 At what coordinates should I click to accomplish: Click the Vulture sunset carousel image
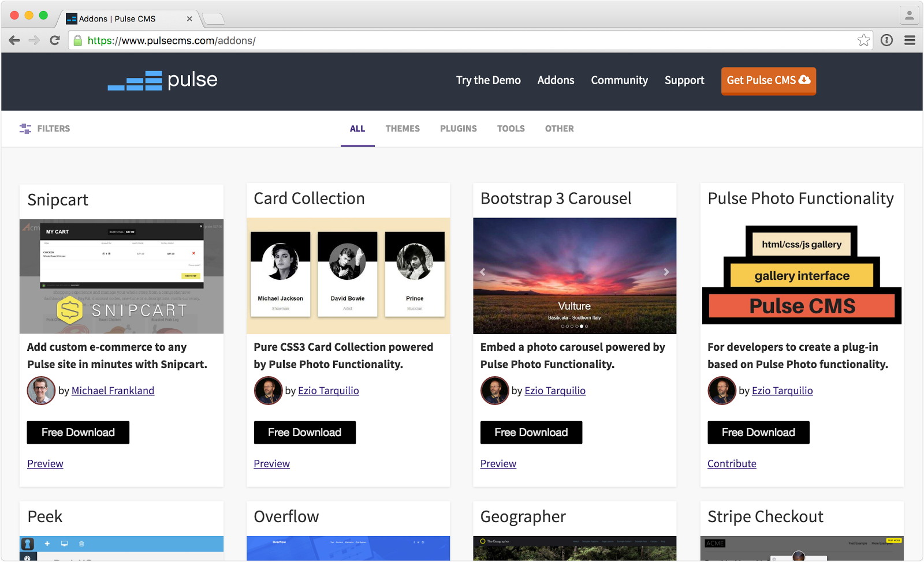click(x=575, y=276)
